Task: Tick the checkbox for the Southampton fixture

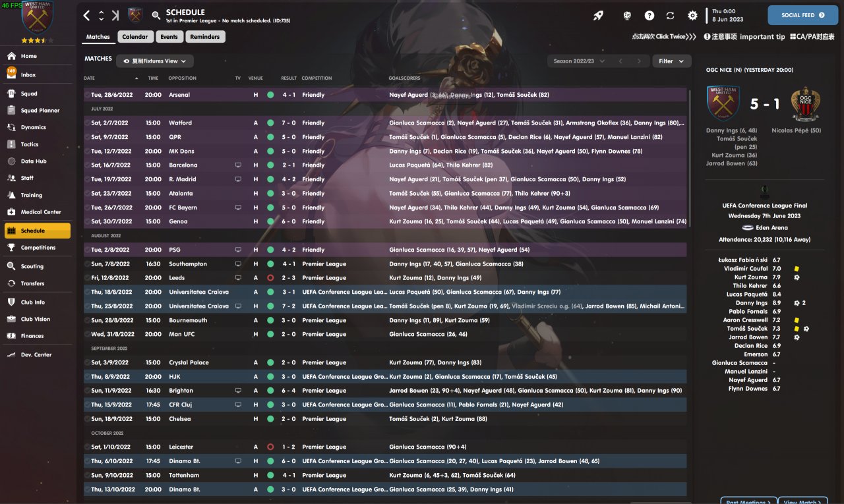Action: [x=88, y=264]
